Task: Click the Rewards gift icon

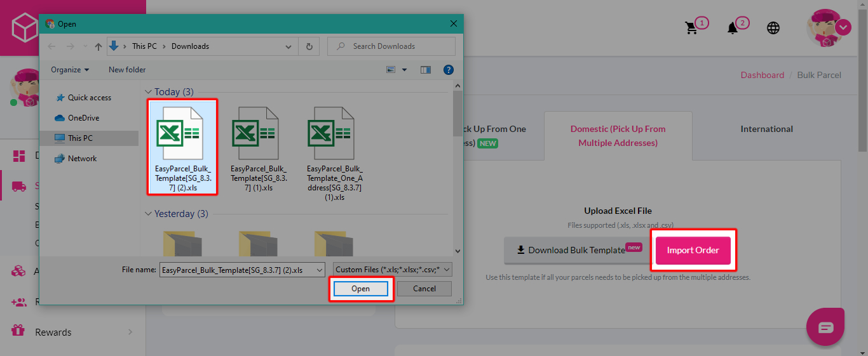Action: 18,331
